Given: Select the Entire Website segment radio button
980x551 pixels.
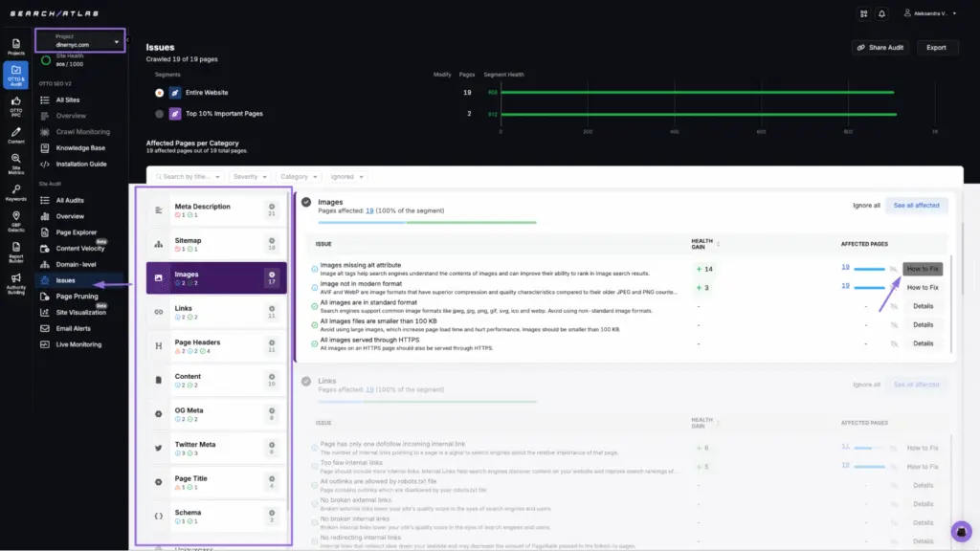Looking at the screenshot, I should (159, 93).
